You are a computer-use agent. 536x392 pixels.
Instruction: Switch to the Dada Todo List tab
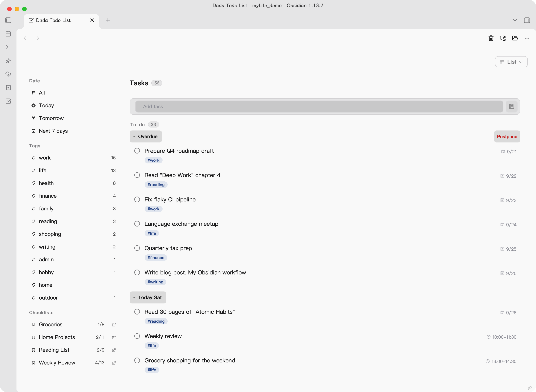tap(61, 20)
